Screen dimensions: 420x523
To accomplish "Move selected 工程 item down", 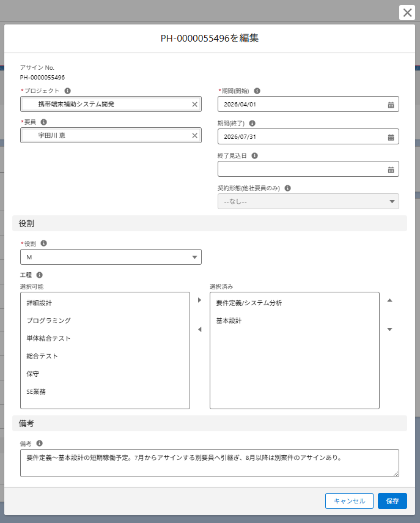I will click(x=389, y=330).
